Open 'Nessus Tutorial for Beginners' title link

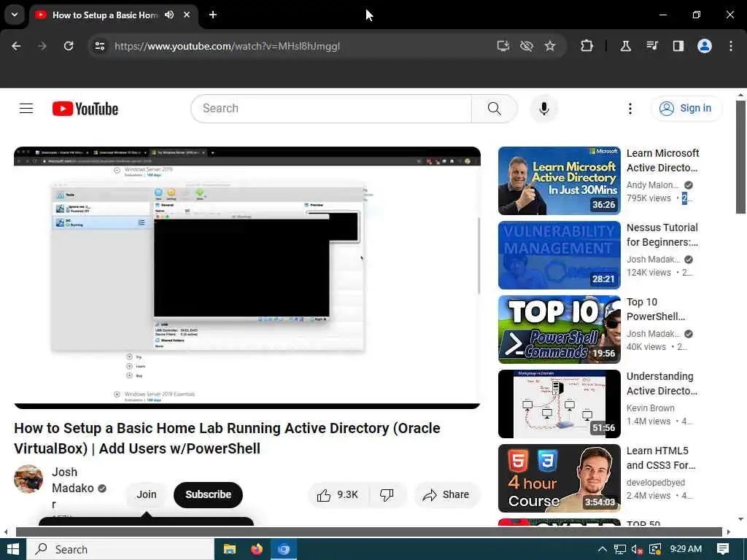point(662,235)
